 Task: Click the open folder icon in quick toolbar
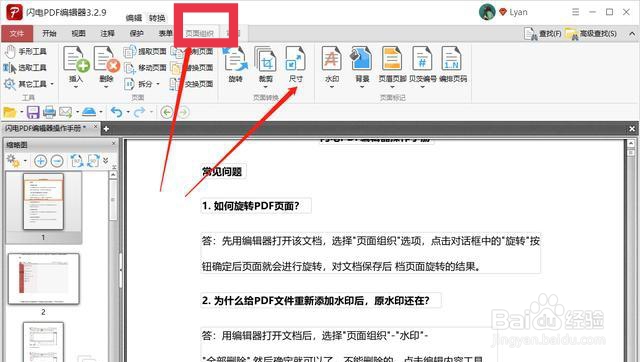tap(10, 112)
